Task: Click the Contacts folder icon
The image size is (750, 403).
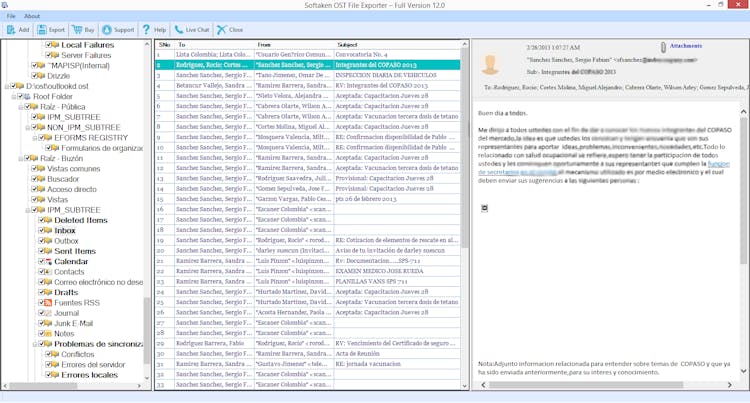Action: click(48, 272)
